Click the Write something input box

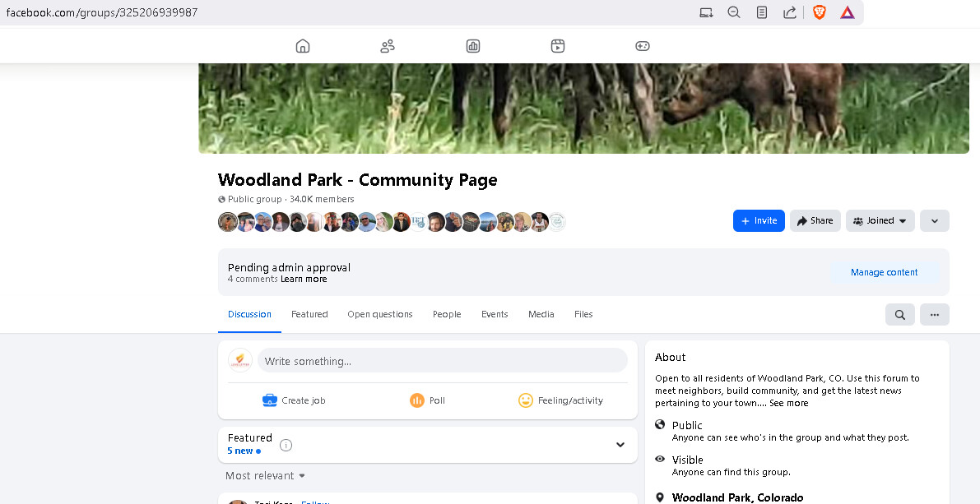click(x=442, y=361)
